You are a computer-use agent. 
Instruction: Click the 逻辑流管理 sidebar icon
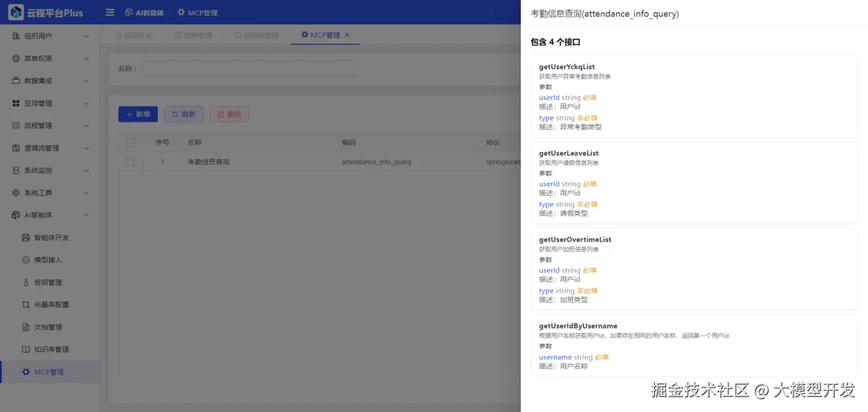point(16,148)
